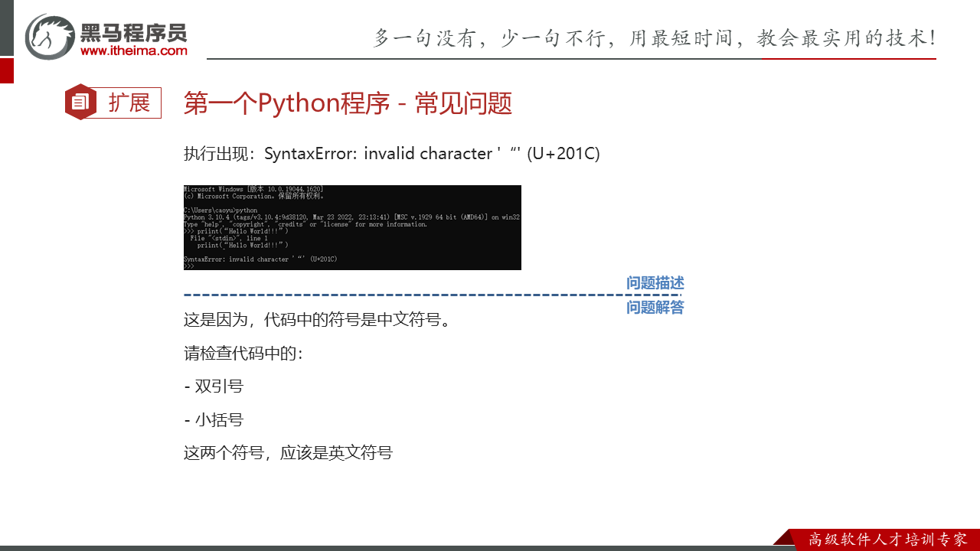Screen dimensions: 980x551
Task: Click the slogan text in the header
Action: [654, 37]
